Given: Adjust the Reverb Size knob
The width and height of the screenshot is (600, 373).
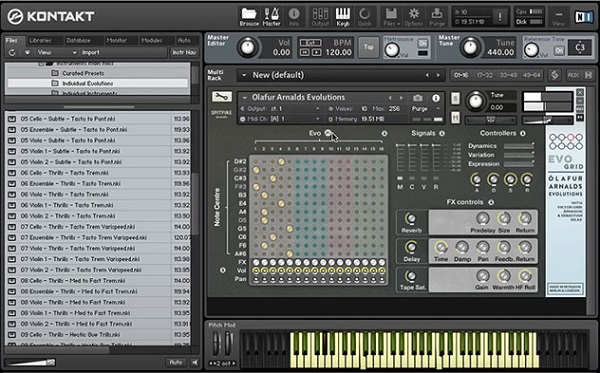Looking at the screenshot, I should 504,218.
